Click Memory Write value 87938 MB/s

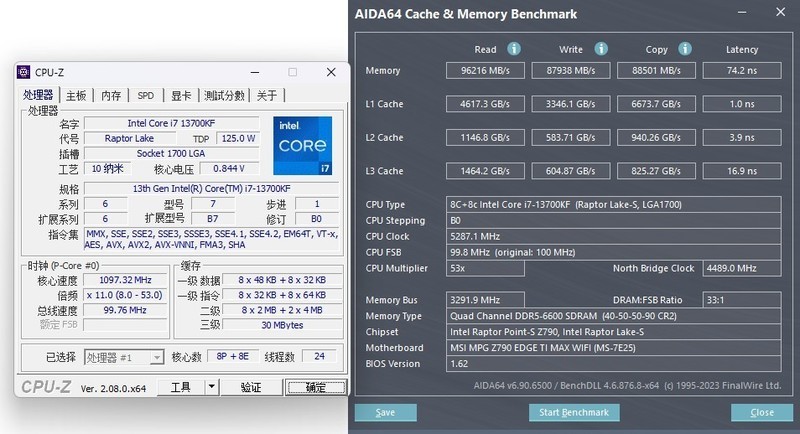coord(571,70)
